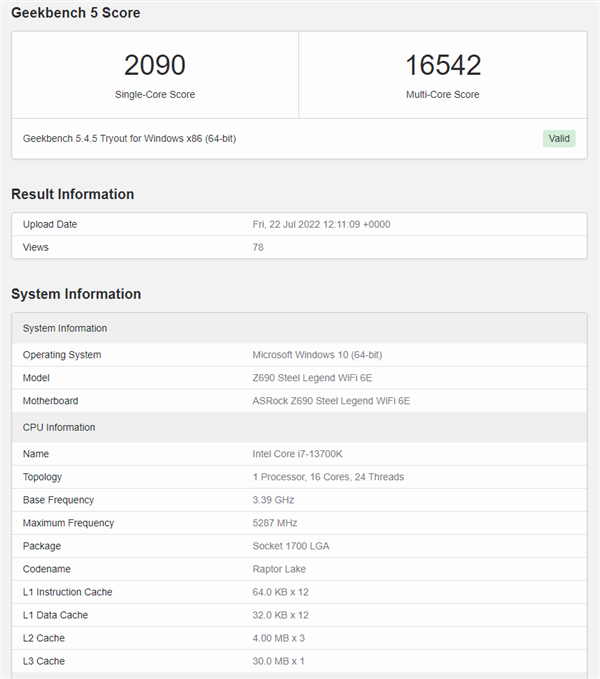This screenshot has width=600, height=679.
Task: Click the System Information section heading
Action: click(76, 294)
